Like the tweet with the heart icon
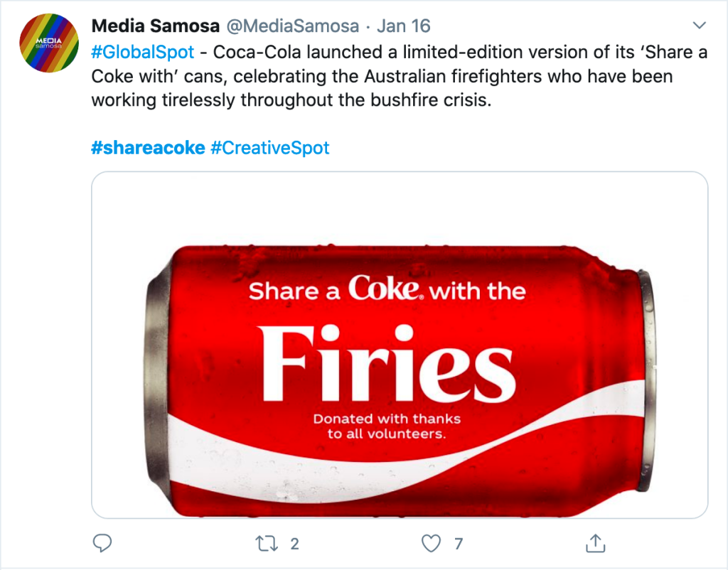 (431, 544)
